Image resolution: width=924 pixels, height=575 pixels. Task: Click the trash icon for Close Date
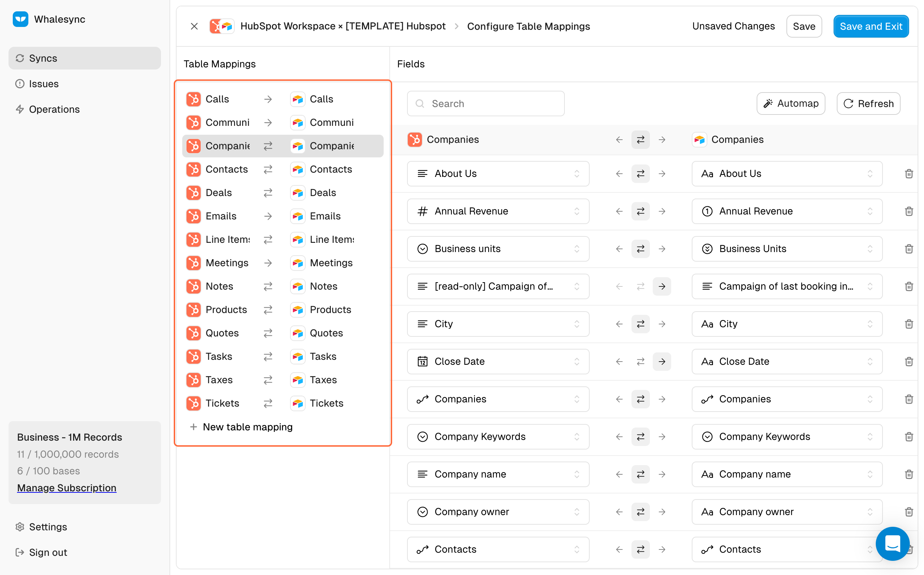click(908, 362)
